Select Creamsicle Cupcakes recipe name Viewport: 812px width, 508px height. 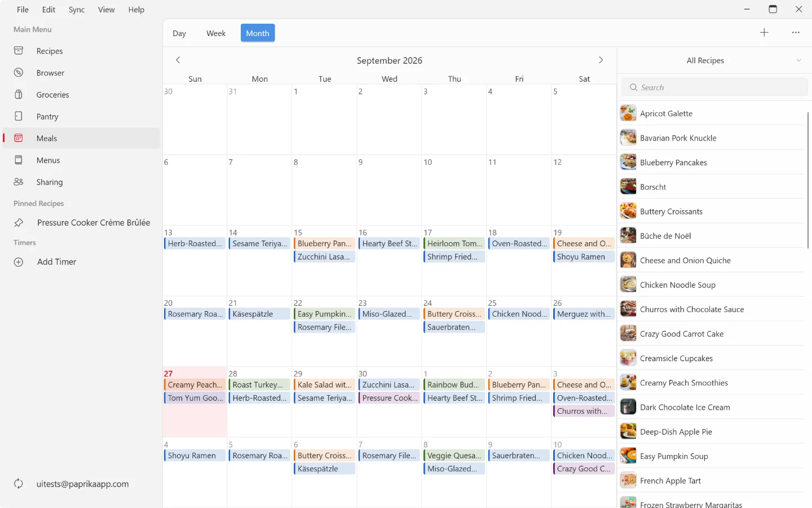[x=676, y=358]
